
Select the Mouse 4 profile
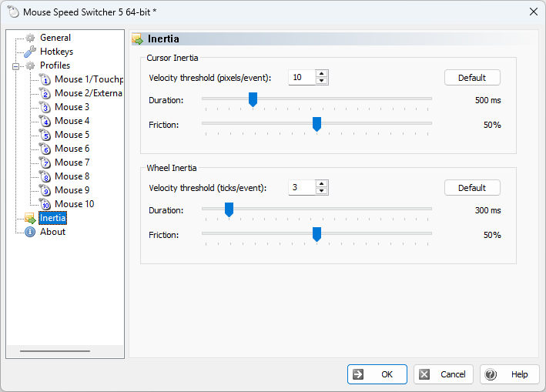pyautogui.click(x=72, y=121)
